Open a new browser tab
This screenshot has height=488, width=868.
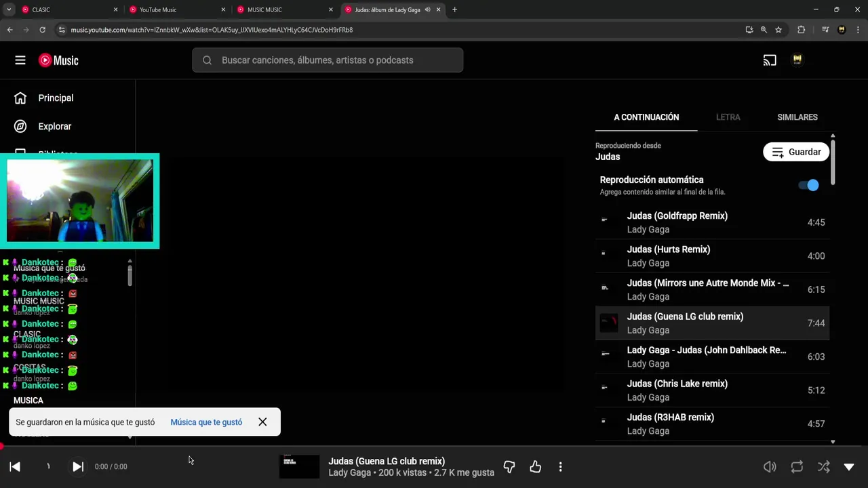click(x=454, y=9)
